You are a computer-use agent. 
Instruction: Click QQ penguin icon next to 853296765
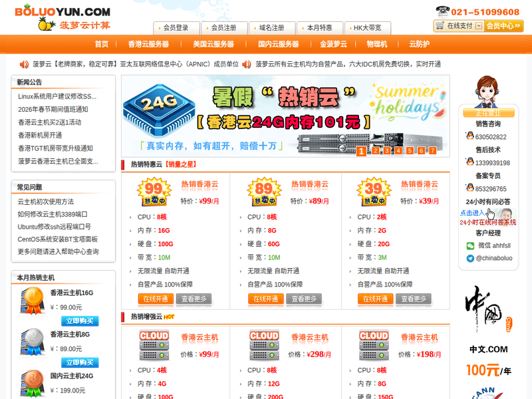470,188
